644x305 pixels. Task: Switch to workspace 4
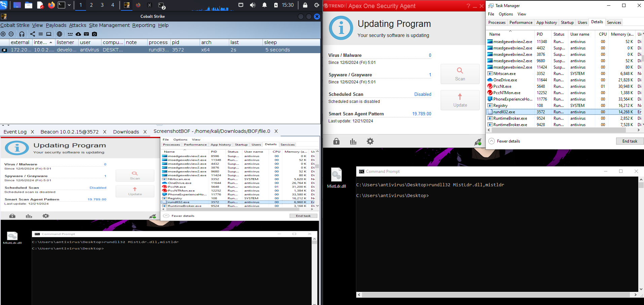click(x=113, y=5)
